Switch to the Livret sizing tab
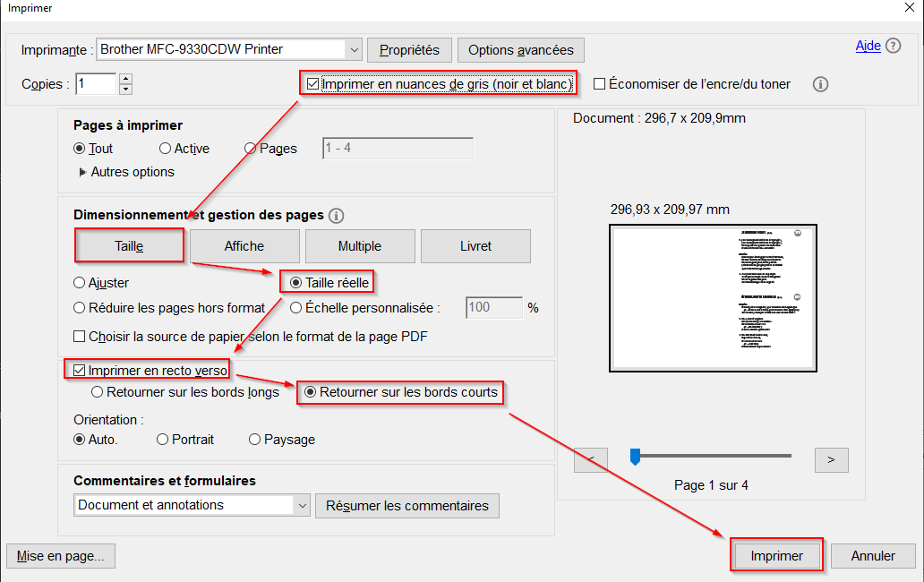 [x=475, y=246]
